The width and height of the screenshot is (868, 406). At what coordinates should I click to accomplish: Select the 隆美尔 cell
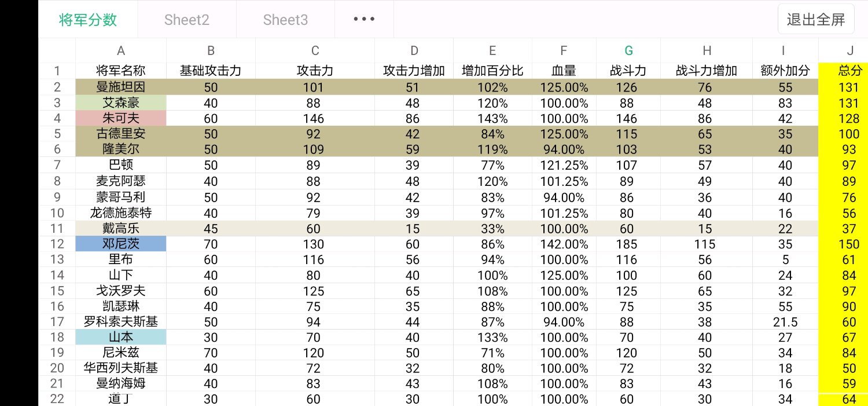pyautogui.click(x=121, y=149)
